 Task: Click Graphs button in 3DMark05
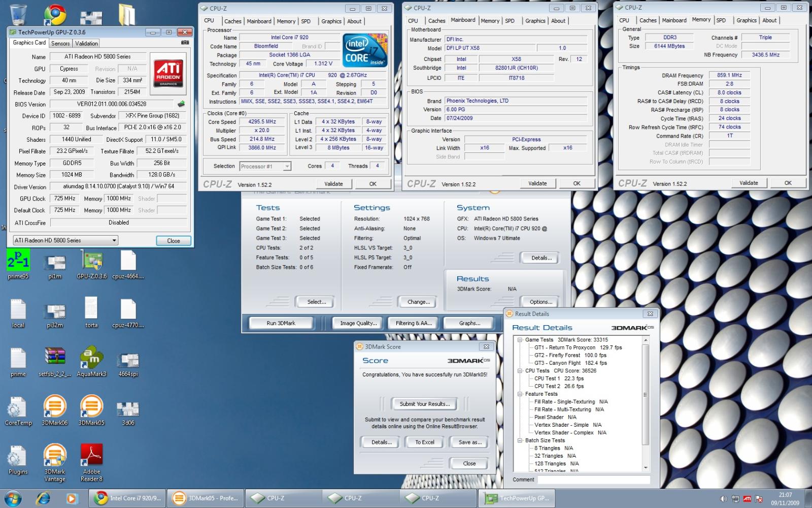[x=470, y=323]
